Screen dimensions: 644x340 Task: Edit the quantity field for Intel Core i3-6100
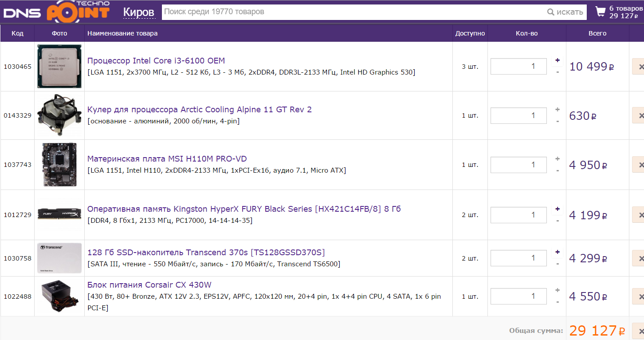click(518, 66)
